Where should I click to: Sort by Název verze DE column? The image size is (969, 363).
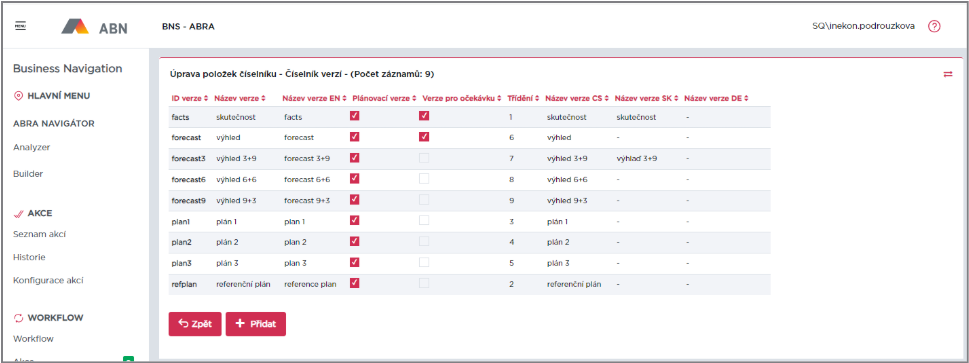point(717,98)
